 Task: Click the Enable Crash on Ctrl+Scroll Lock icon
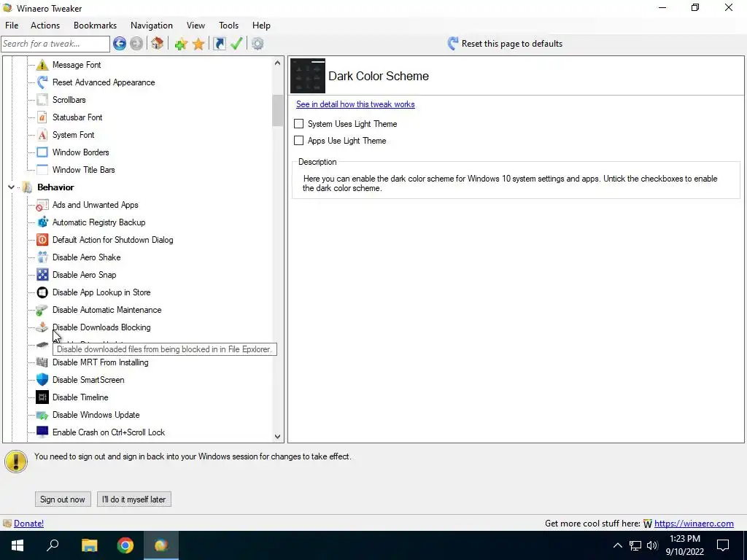[42, 432]
